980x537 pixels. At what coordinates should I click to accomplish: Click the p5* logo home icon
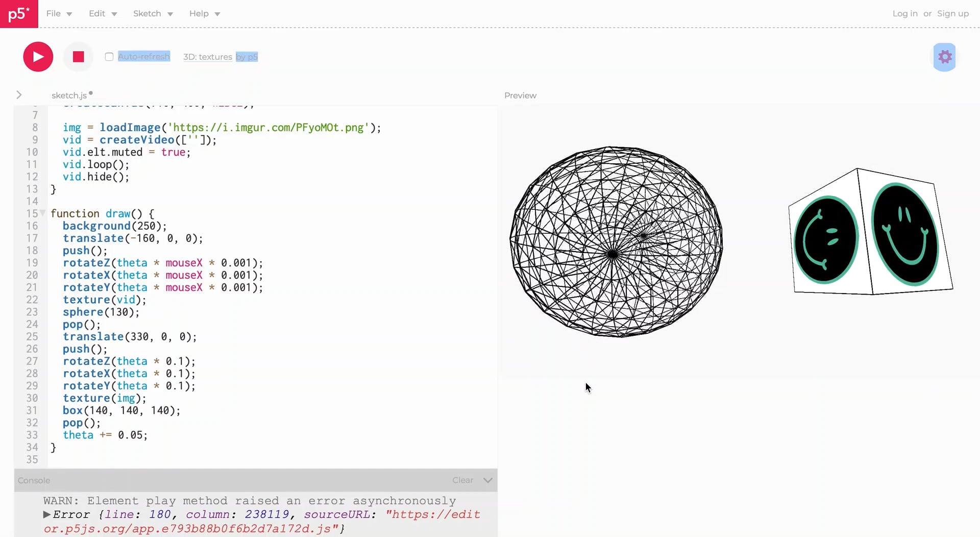[19, 14]
